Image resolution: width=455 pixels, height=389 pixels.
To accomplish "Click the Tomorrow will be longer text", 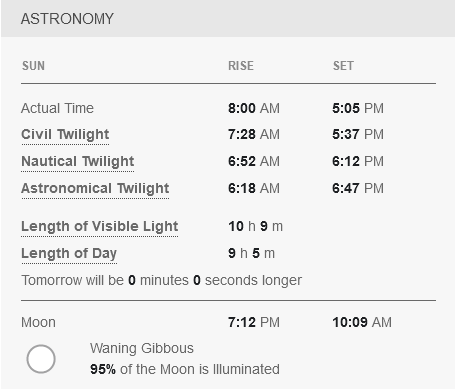I will pyautogui.click(x=162, y=280).
